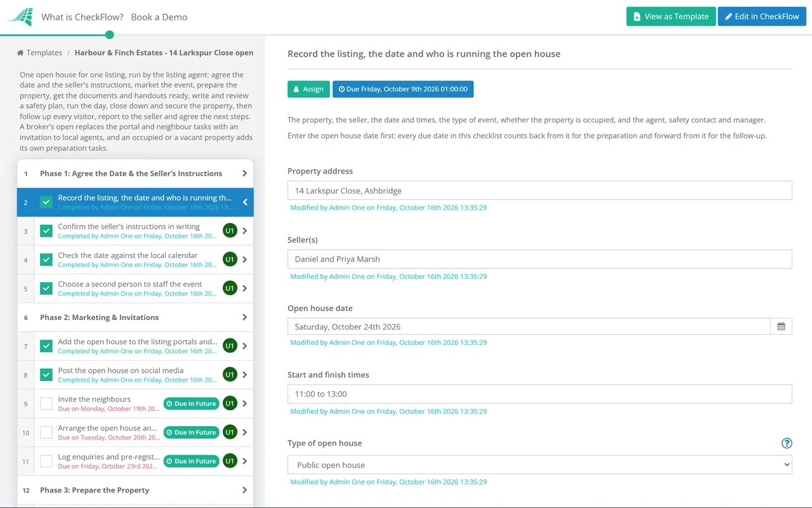Click the Harbour & Finch Estates breadcrumb title
Image resolution: width=812 pixels, height=508 pixels.
[x=164, y=53]
